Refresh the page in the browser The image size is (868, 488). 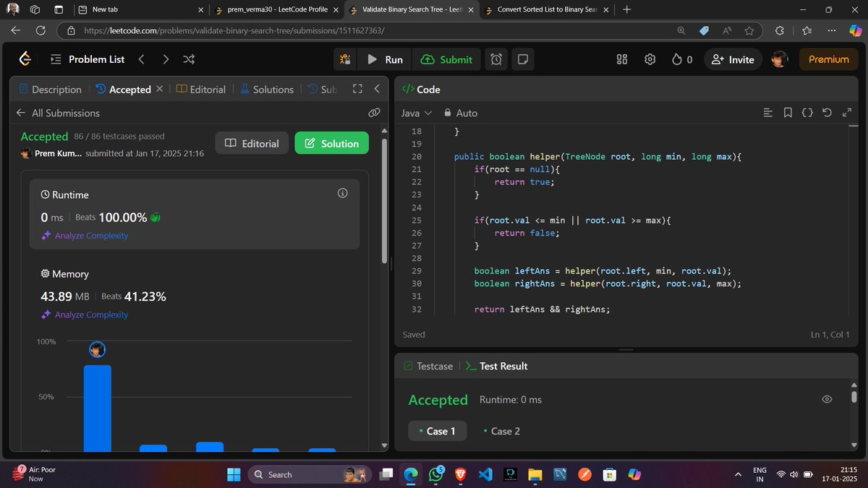coord(41,30)
